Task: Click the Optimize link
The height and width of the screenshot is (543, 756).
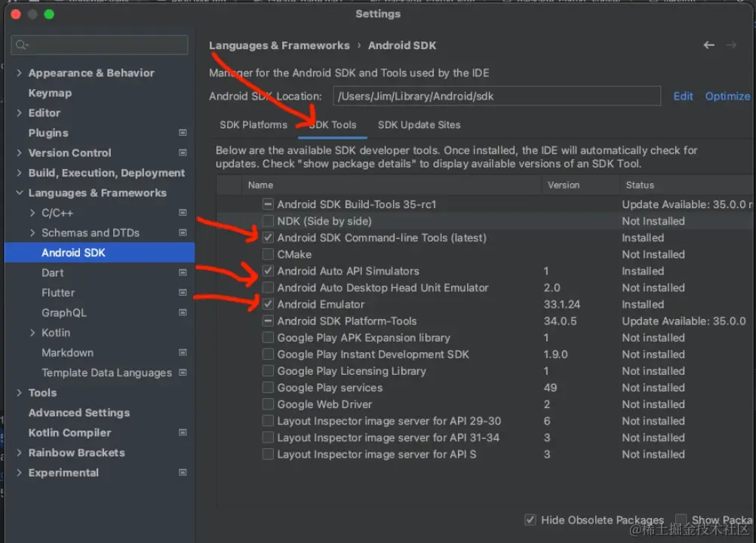Action: 727,96
